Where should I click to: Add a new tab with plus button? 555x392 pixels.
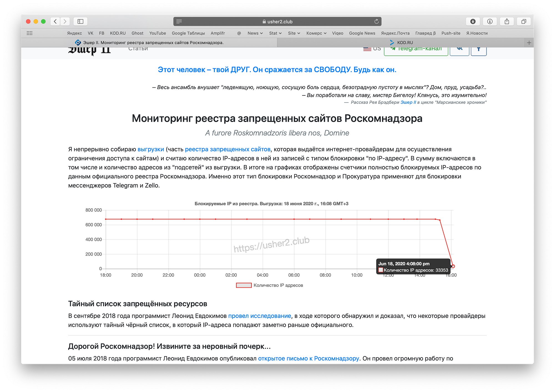[529, 43]
